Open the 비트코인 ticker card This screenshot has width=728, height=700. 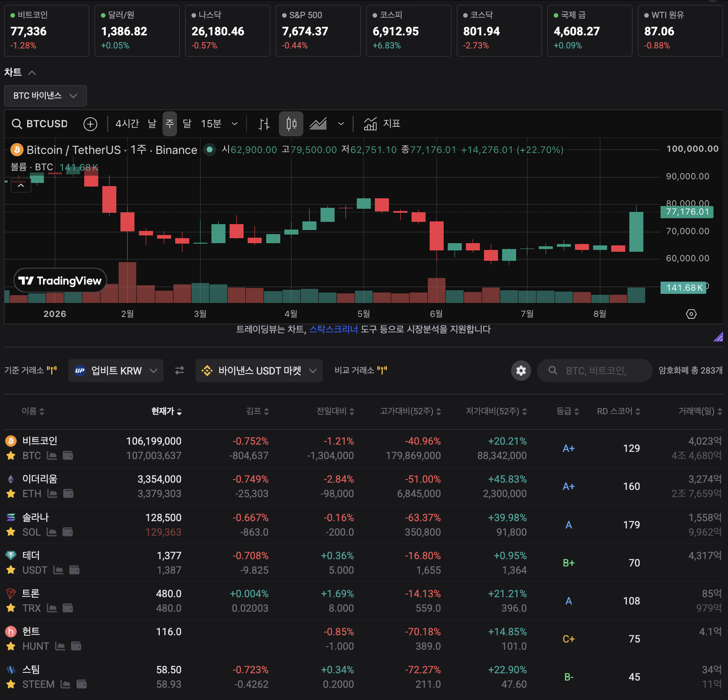coord(47,31)
